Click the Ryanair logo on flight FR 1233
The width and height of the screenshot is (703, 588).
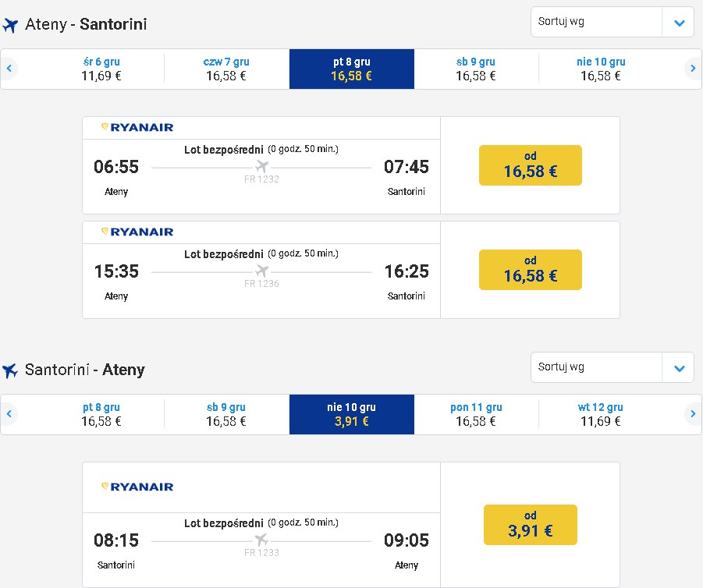pyautogui.click(x=137, y=487)
